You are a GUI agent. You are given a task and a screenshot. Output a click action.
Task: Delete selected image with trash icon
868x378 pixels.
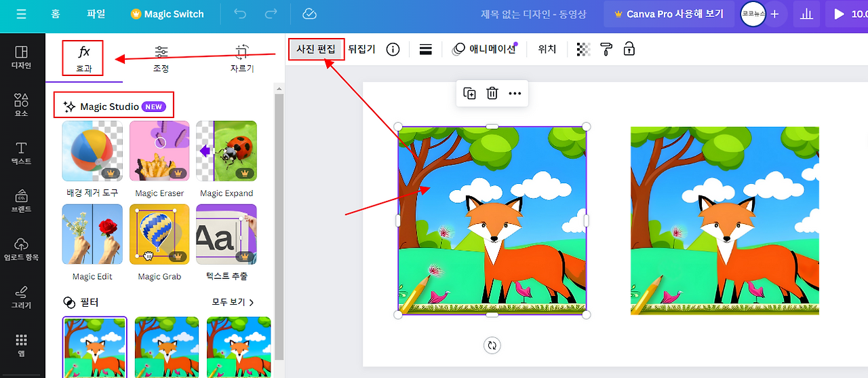click(x=492, y=93)
